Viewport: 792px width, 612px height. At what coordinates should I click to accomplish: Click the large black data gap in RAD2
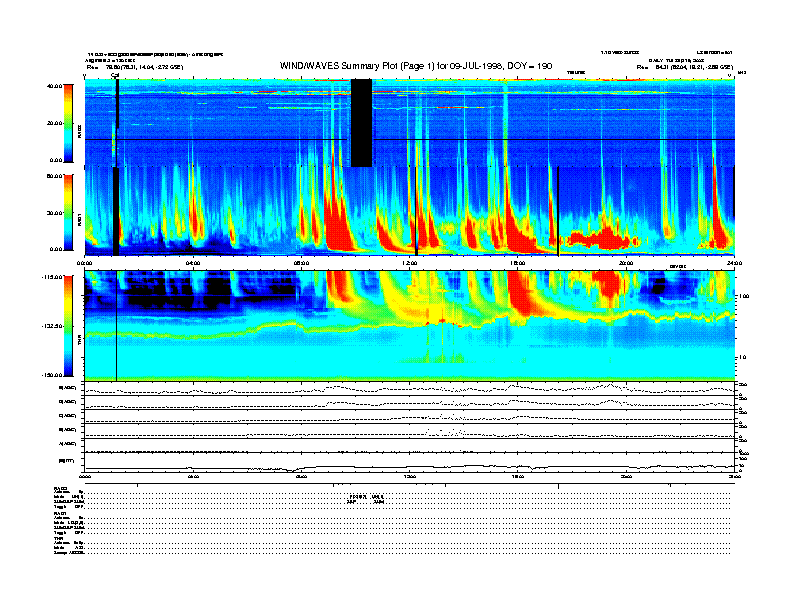point(361,123)
